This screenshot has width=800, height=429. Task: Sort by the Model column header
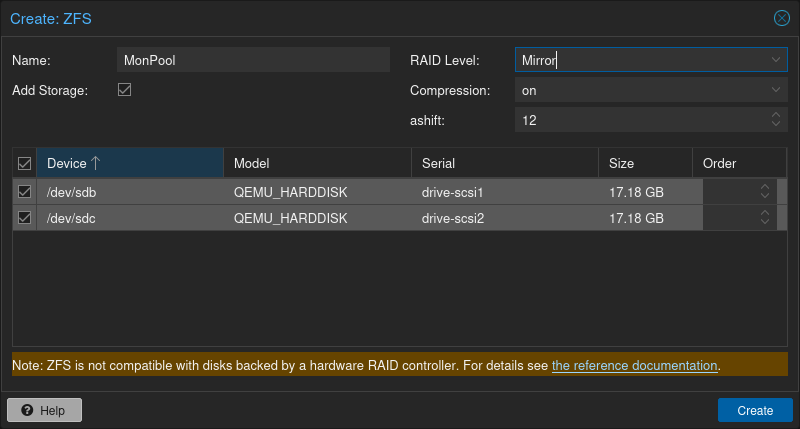(317, 163)
